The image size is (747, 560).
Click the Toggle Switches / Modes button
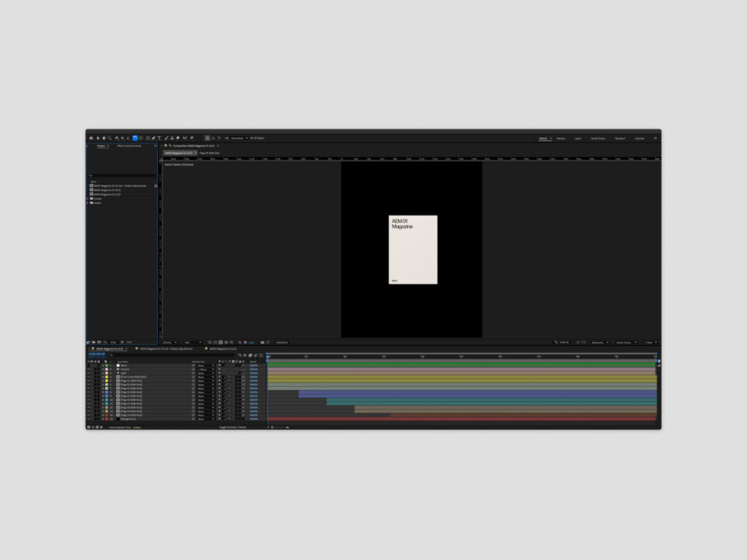click(x=233, y=427)
